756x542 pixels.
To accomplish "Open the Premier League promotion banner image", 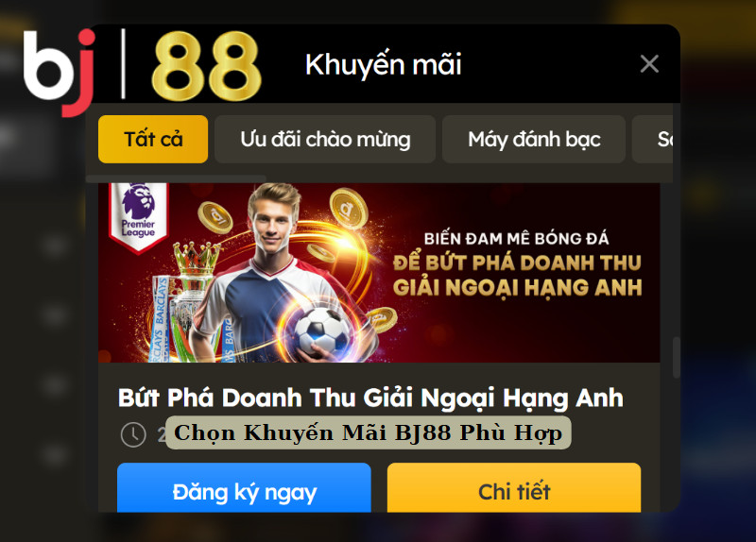I will [x=379, y=273].
